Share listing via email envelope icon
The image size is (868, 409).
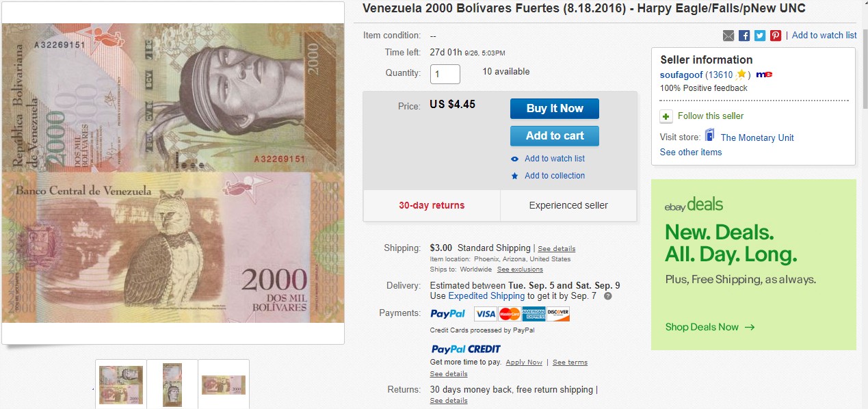pyautogui.click(x=728, y=36)
